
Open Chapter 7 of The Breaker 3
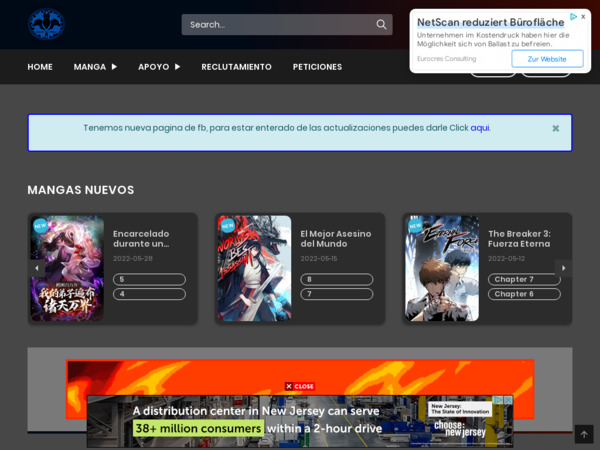524,279
